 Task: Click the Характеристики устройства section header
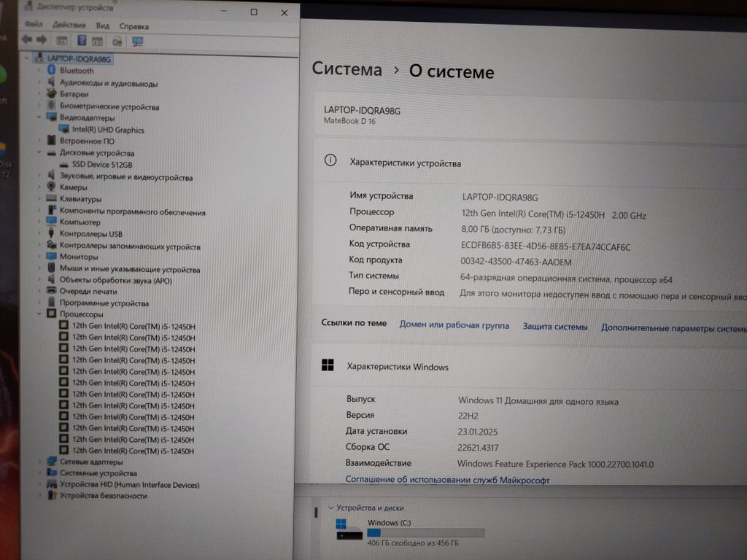click(406, 163)
